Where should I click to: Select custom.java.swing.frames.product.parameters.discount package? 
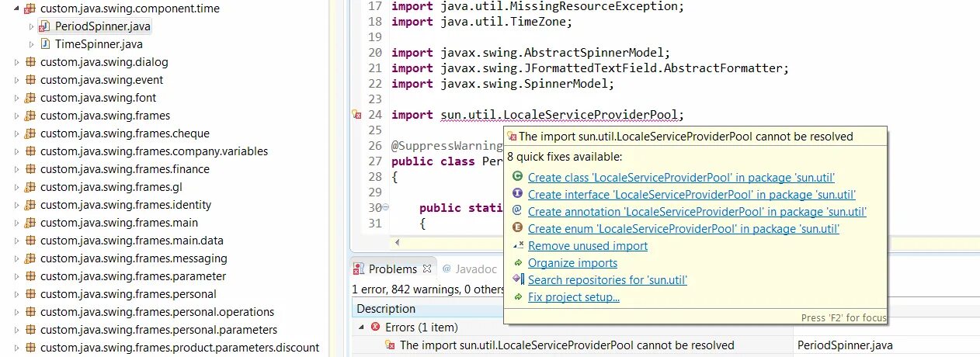[x=179, y=348]
